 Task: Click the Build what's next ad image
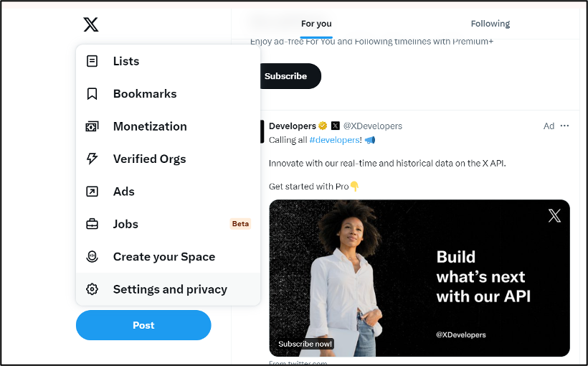(x=419, y=278)
